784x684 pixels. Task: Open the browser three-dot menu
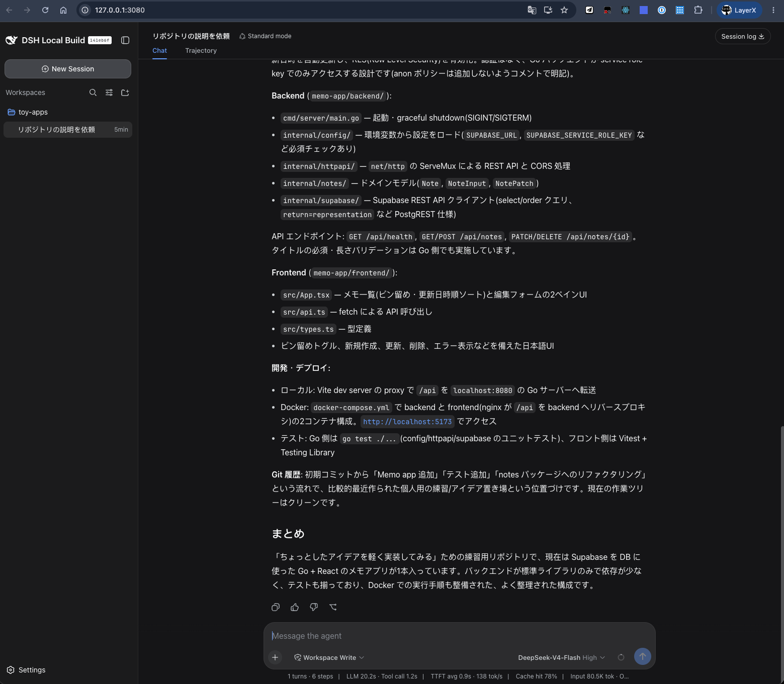(x=773, y=10)
